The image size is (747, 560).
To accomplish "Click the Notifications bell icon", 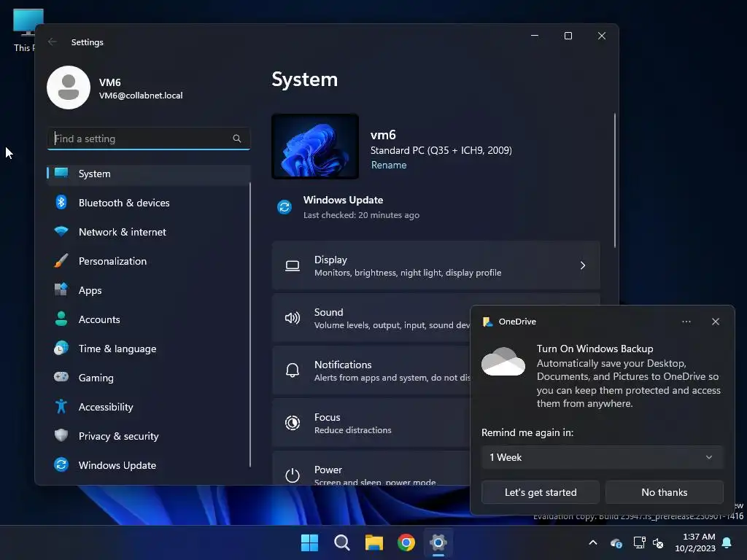I will (x=292, y=370).
